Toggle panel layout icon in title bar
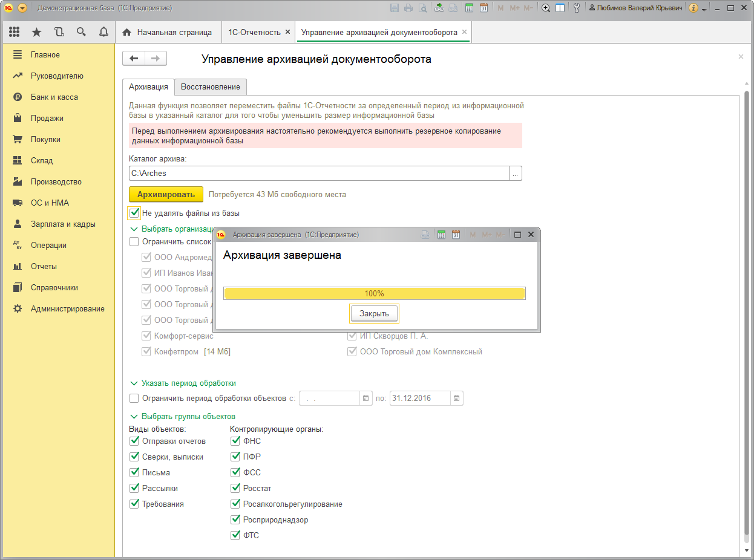 tap(560, 8)
